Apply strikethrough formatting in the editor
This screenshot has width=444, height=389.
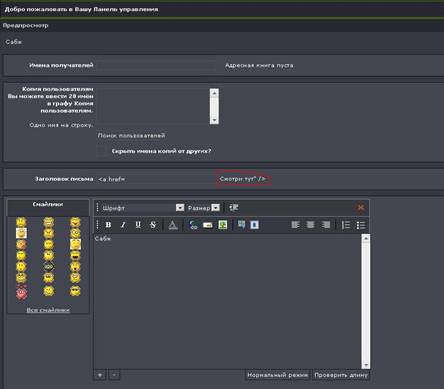(153, 225)
